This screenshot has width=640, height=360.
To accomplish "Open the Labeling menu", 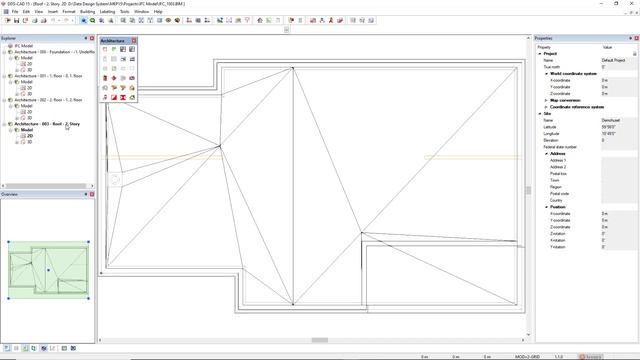I will [107, 12].
